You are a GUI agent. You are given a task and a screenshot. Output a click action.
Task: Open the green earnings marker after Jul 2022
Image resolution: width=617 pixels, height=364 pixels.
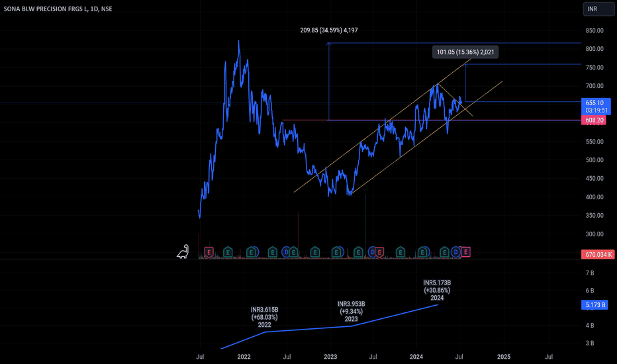(x=293, y=252)
